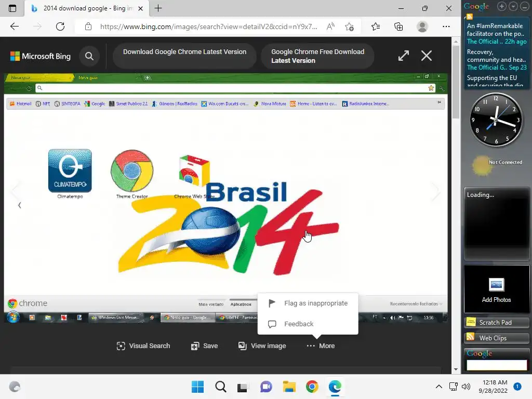Click the Bing search magnifier button
Viewport: 532px width, 399px height.
tap(89, 56)
